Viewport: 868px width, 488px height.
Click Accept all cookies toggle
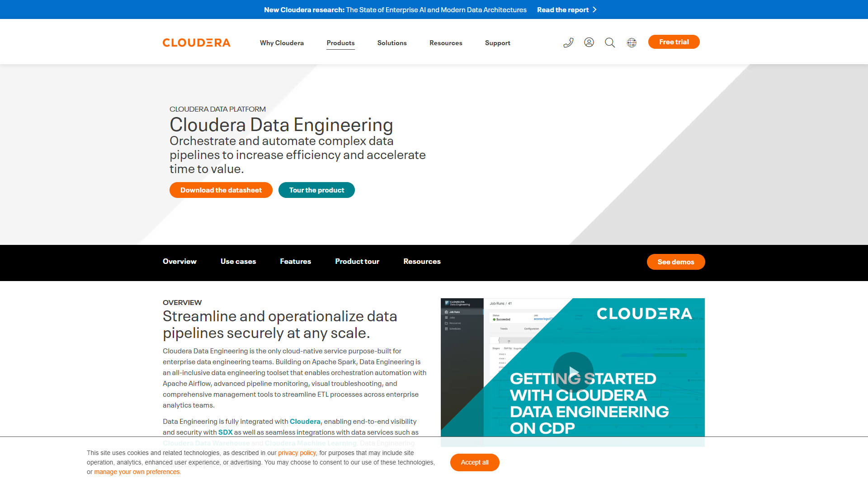pos(475,462)
